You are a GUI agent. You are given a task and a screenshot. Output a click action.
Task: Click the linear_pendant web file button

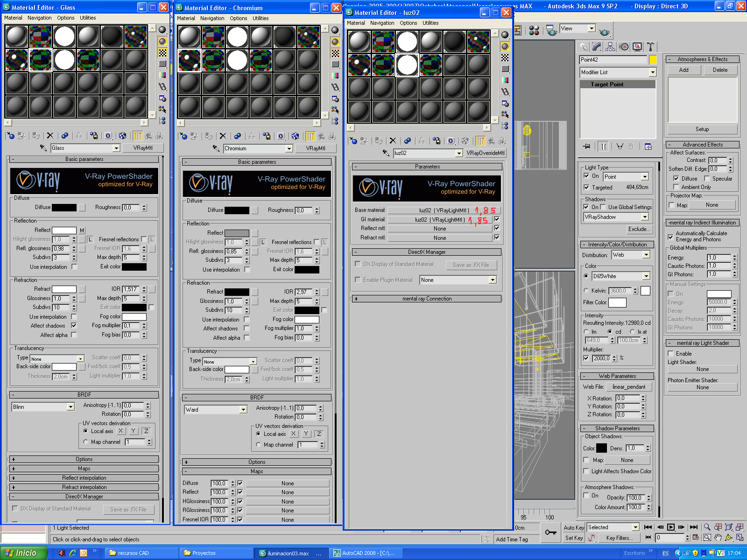pyautogui.click(x=629, y=387)
